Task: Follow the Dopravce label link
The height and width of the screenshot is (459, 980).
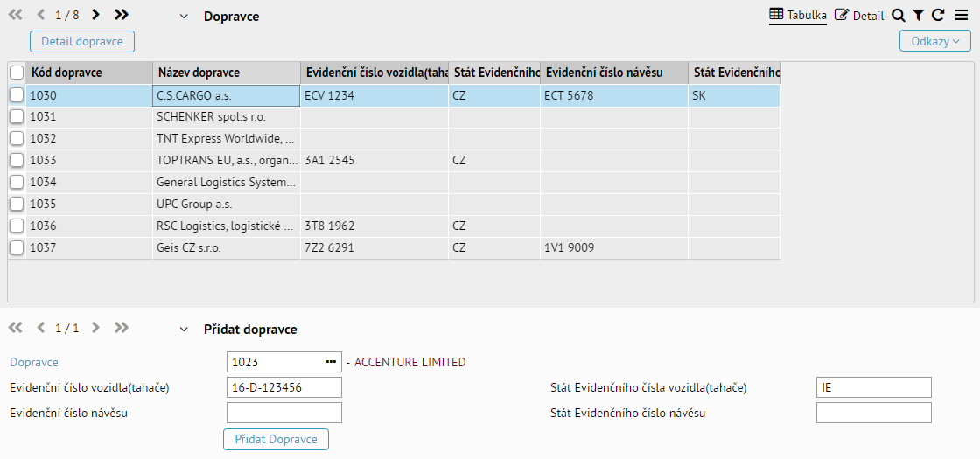Action: pos(34,362)
